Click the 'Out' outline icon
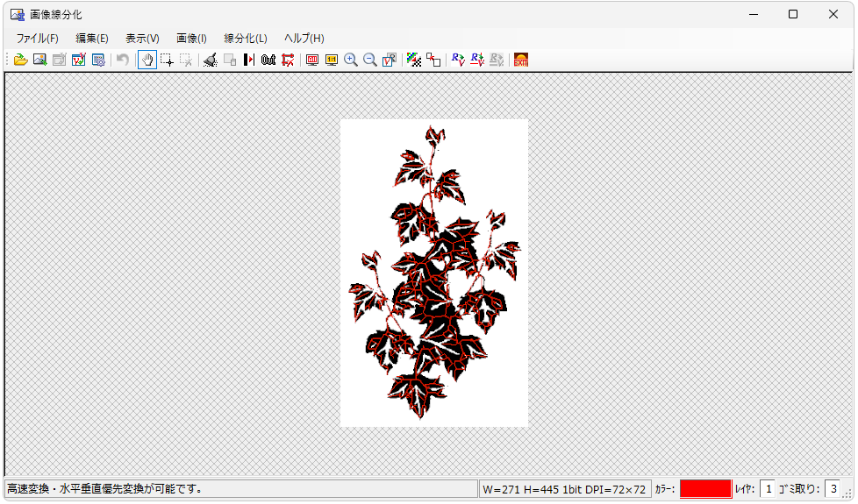 tap(268, 60)
